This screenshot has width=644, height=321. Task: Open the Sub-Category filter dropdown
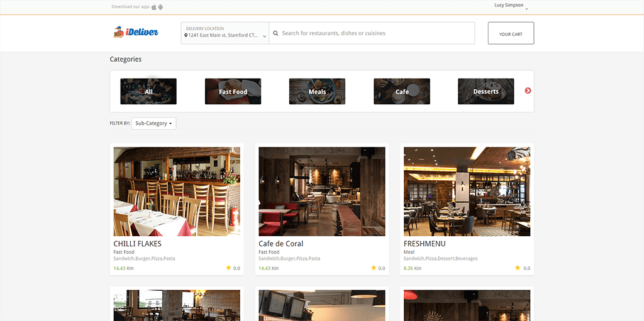[x=153, y=124]
